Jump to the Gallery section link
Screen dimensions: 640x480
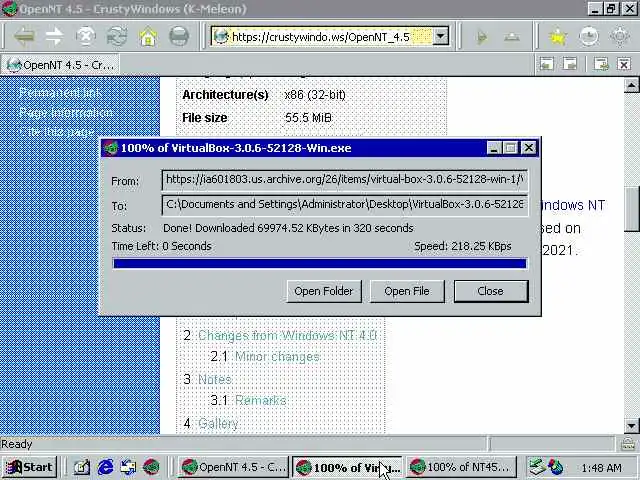pyautogui.click(x=218, y=423)
